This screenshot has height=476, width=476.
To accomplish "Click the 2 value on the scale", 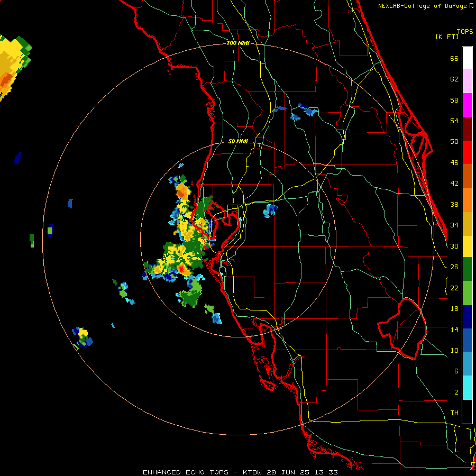I will click(x=456, y=392).
